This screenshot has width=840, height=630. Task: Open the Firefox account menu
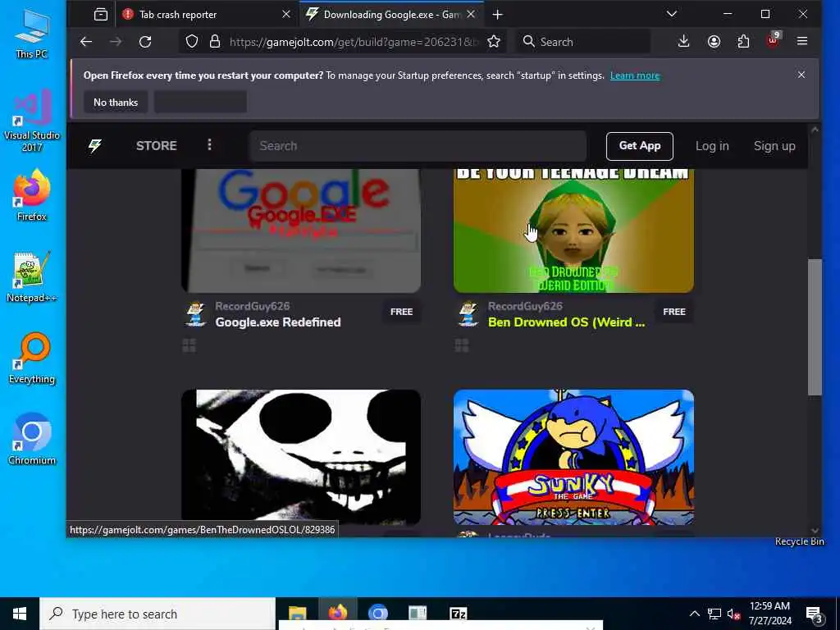click(714, 42)
